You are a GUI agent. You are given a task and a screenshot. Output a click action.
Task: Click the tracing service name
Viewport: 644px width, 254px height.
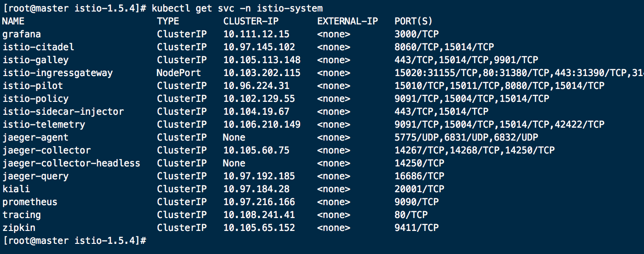click(21, 215)
